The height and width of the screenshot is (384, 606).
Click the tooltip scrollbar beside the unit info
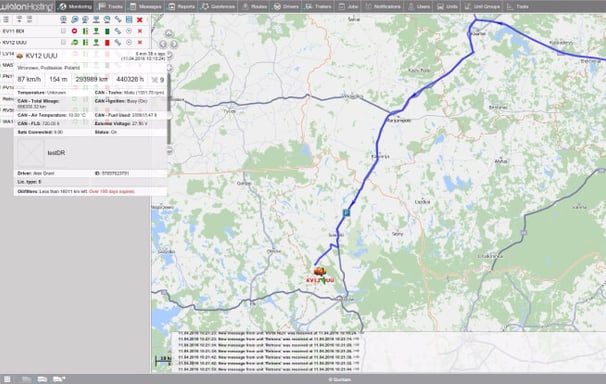click(169, 108)
